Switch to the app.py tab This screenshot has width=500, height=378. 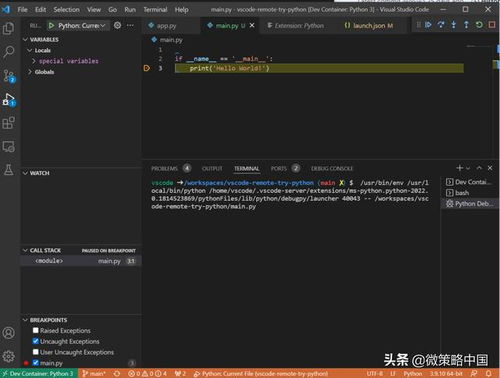click(x=167, y=25)
